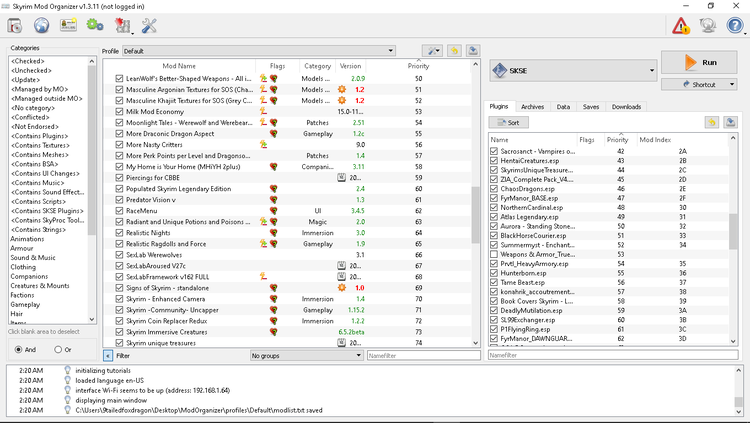This screenshot has height=423, width=750.
Task: Click the conflict flag on Milk Mod Economy
Action: (x=263, y=111)
